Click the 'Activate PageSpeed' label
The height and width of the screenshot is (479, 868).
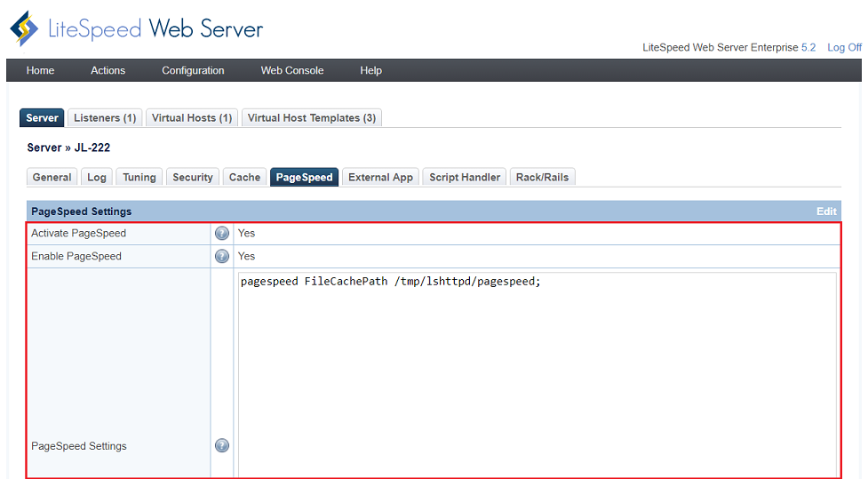(x=78, y=233)
